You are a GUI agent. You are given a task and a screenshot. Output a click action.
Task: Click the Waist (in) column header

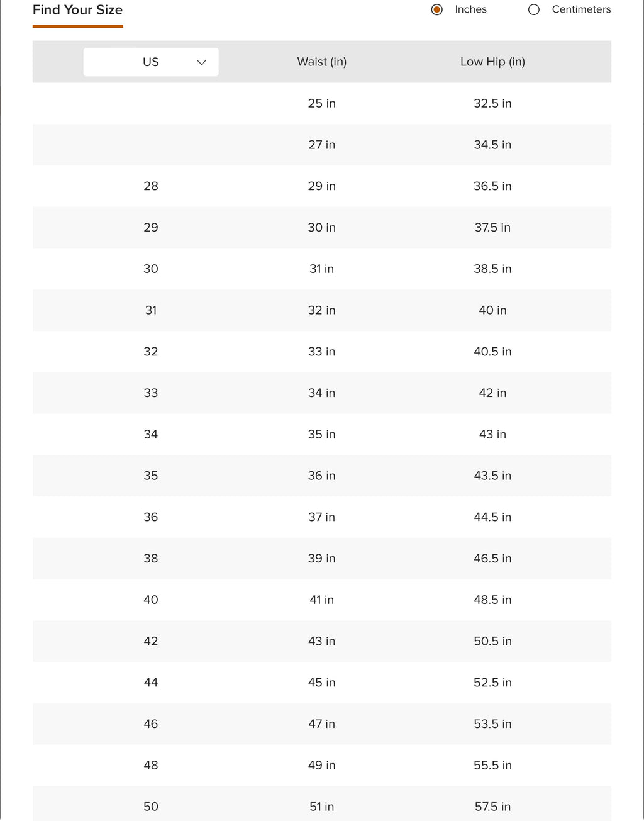[x=321, y=62]
